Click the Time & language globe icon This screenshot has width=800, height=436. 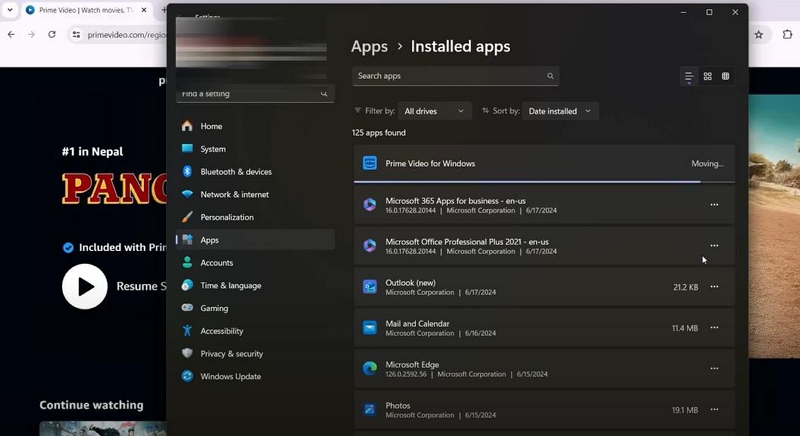(187, 285)
